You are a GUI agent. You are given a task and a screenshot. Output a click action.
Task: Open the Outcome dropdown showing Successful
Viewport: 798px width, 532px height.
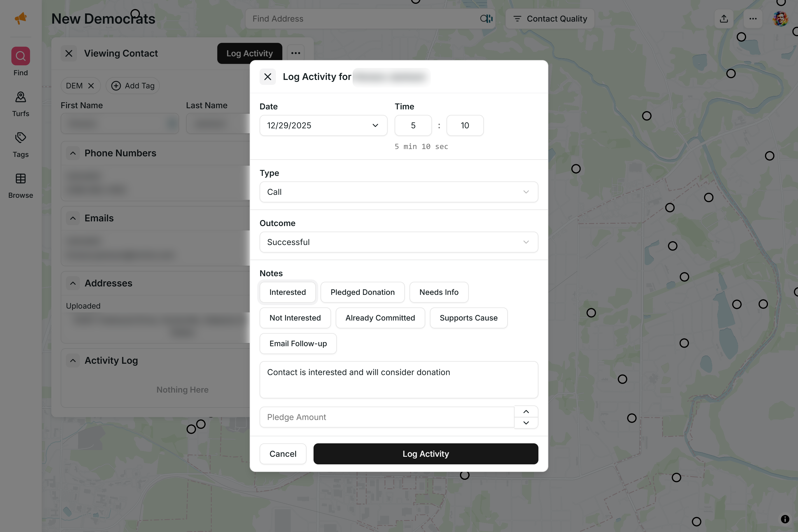tap(398, 242)
